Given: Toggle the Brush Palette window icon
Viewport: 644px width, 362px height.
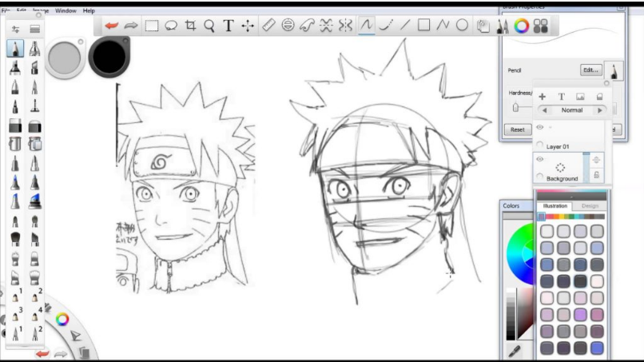Looking at the screenshot, I should click(x=503, y=26).
